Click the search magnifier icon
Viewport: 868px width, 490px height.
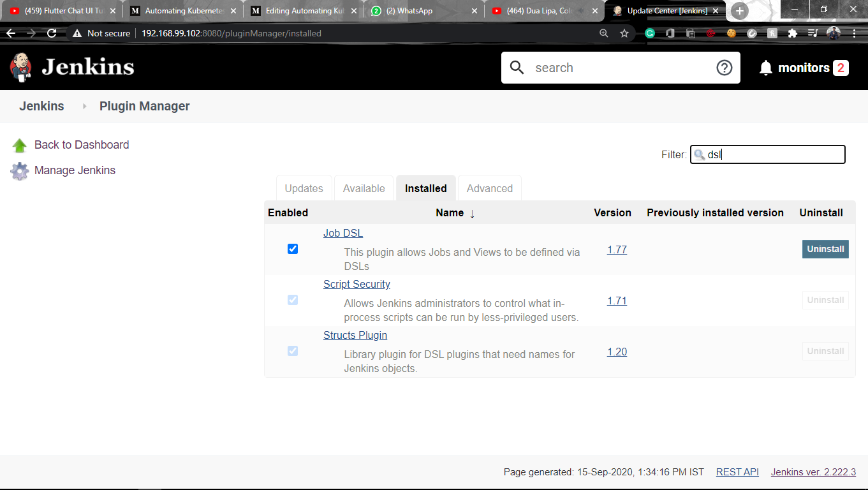tap(517, 67)
